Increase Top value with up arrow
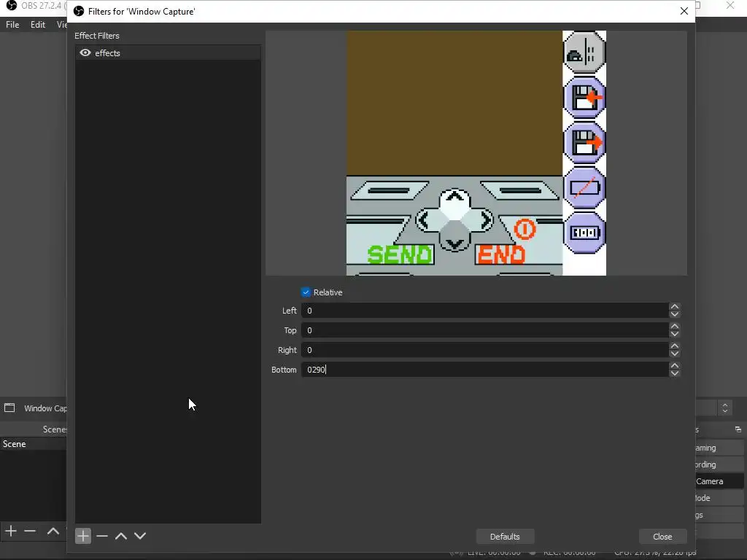 [x=675, y=326]
